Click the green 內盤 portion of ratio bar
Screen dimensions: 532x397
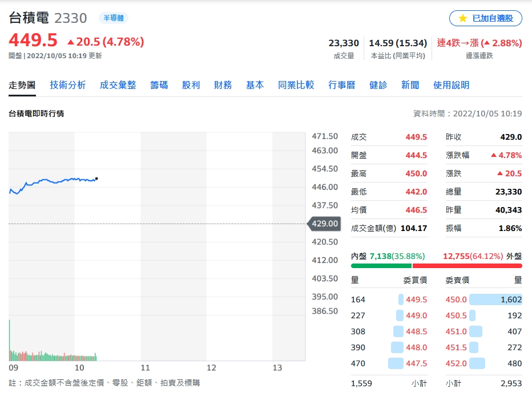381,266
